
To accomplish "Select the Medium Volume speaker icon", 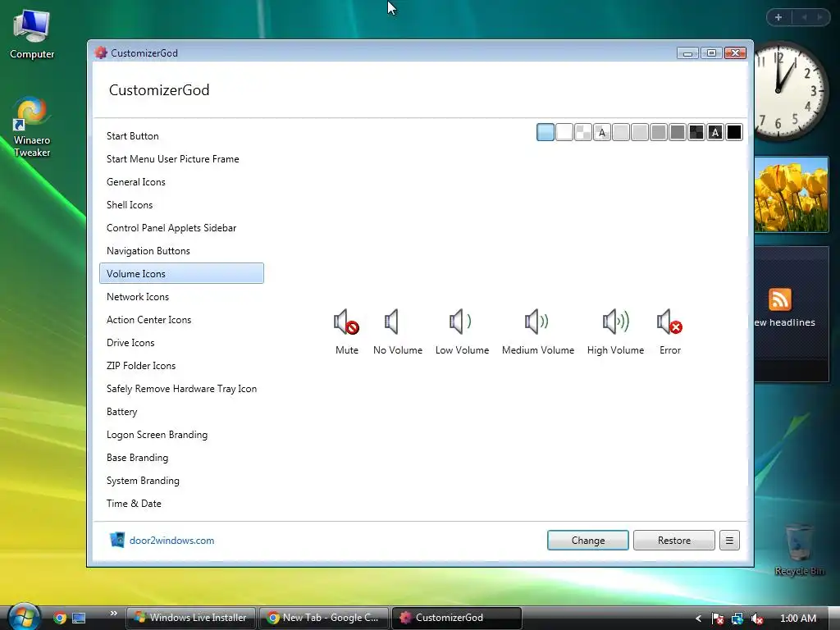I will coord(536,322).
